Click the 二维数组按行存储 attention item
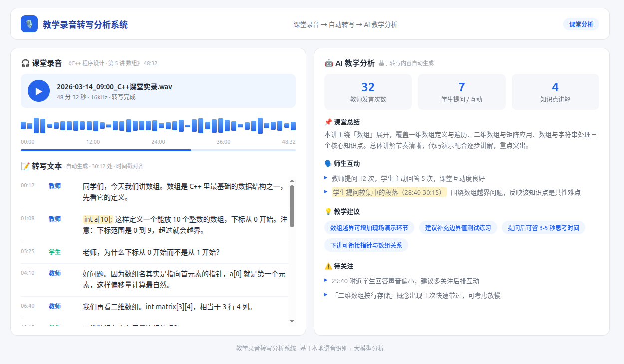 [x=416, y=295]
